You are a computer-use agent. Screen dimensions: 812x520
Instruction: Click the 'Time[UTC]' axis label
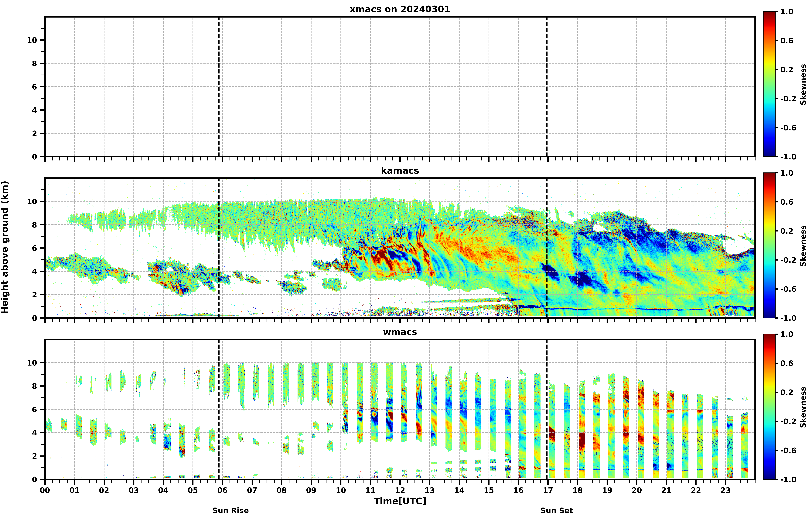point(400,501)
